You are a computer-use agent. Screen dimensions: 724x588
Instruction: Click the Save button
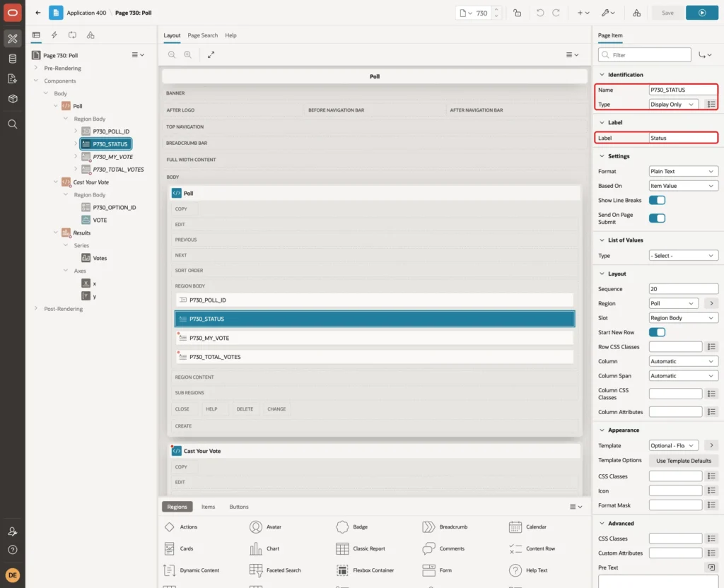point(667,13)
